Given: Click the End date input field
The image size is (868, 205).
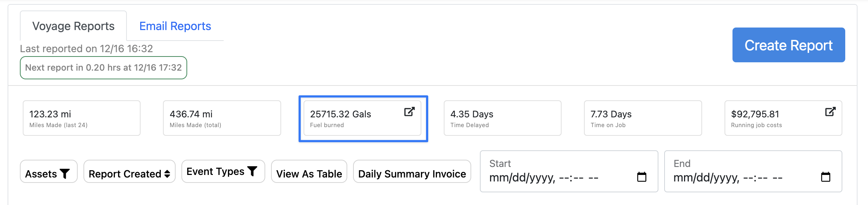Looking at the screenshot, I should [x=728, y=177].
